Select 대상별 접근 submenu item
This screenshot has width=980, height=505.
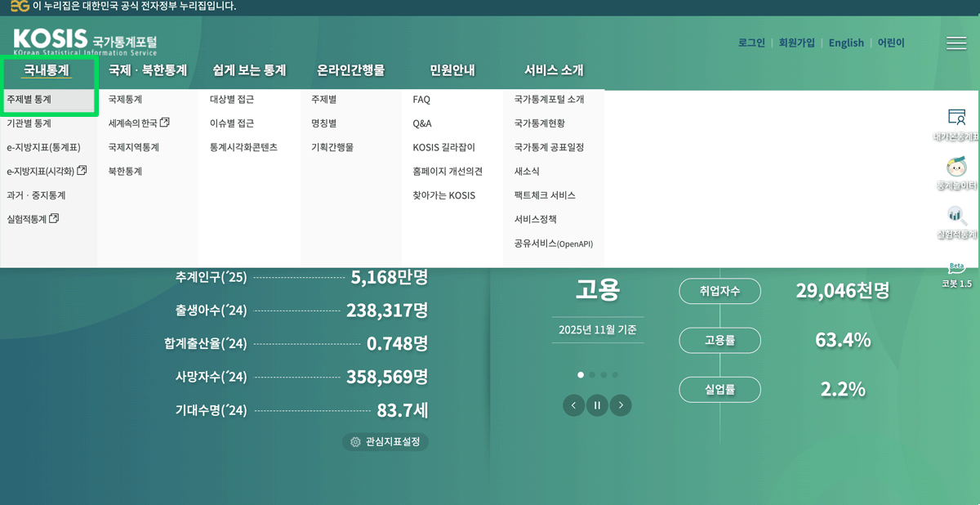[232, 100]
